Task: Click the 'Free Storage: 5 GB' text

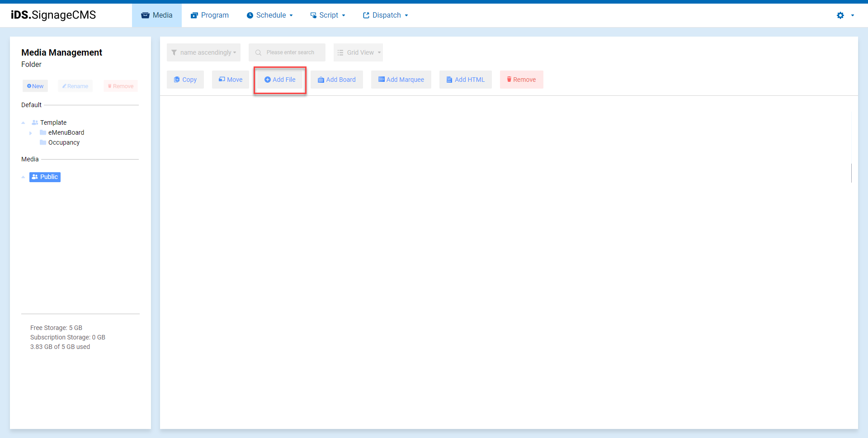Action: (56, 328)
